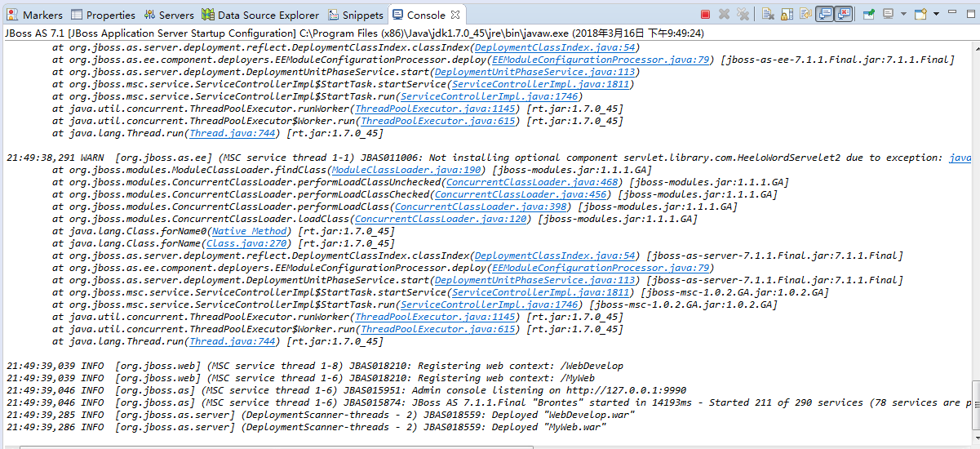
Task: Click the Remove Launch icon
Action: 724,14
